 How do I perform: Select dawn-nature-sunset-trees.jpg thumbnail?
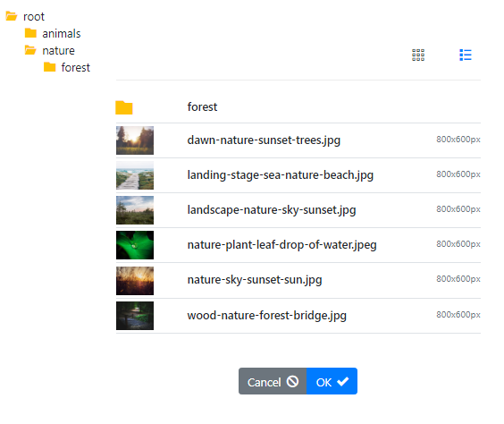click(135, 140)
